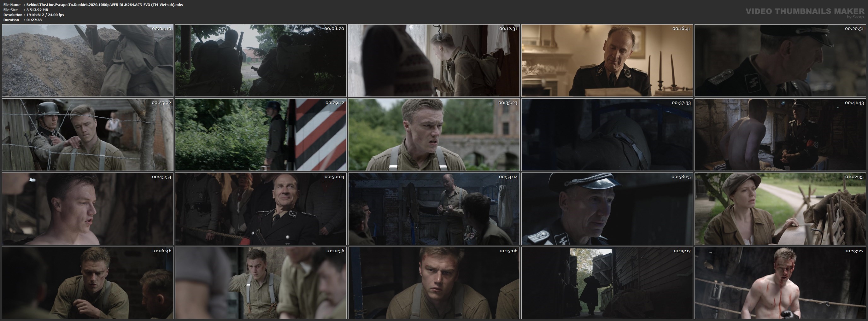Select the thumbnail at 01:15:06
This screenshot has width=868, height=321.
point(434,283)
